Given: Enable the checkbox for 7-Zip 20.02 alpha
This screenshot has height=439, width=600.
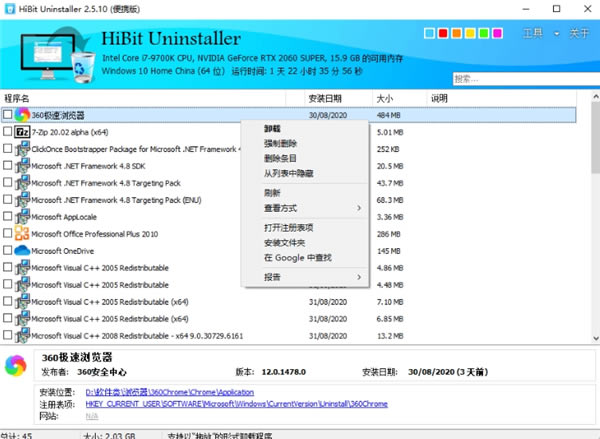Looking at the screenshot, I should click(x=8, y=132).
